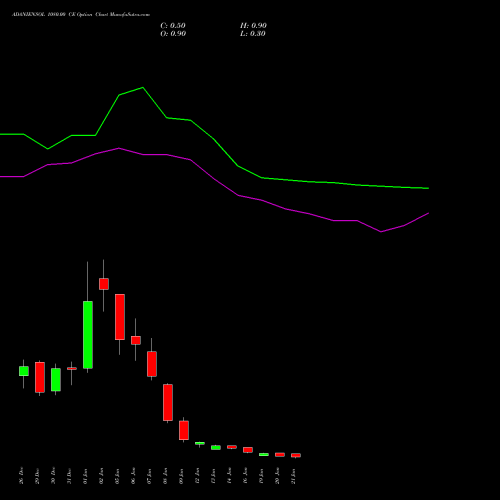This screenshot has width=500, height=500.
Task: Click the 08 Jan date label
Action: click(x=165, y=476)
